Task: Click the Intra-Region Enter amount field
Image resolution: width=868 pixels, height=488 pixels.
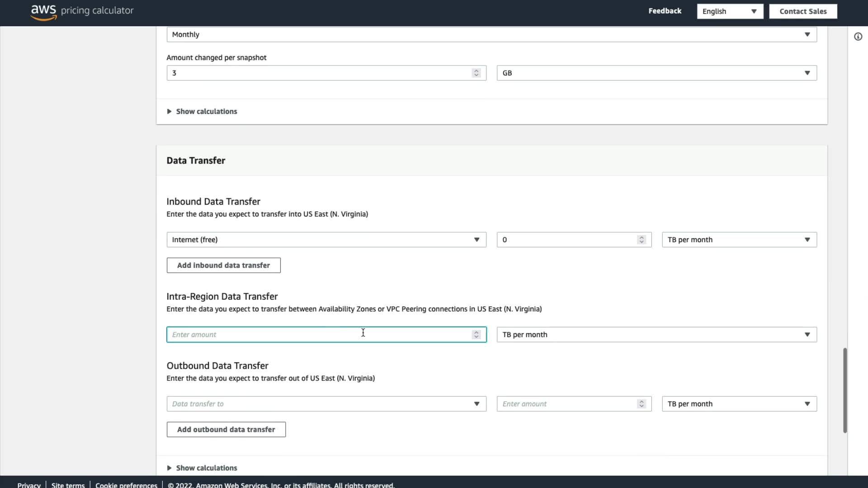Action: point(316,335)
